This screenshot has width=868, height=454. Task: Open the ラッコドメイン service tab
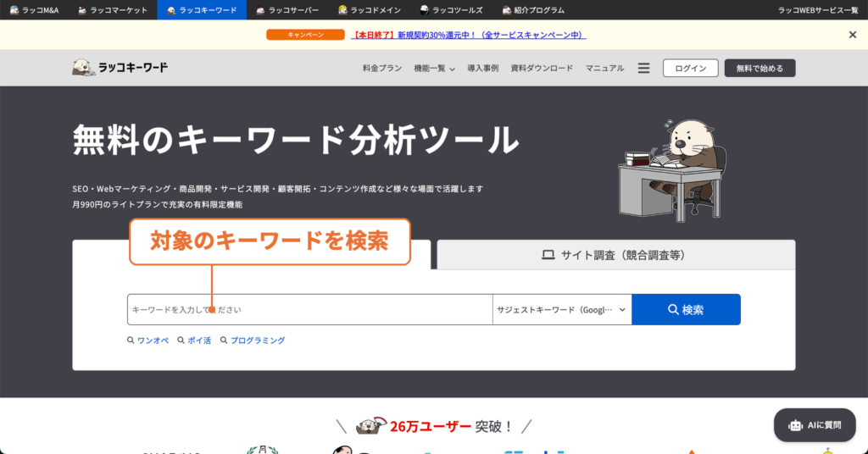[370, 10]
